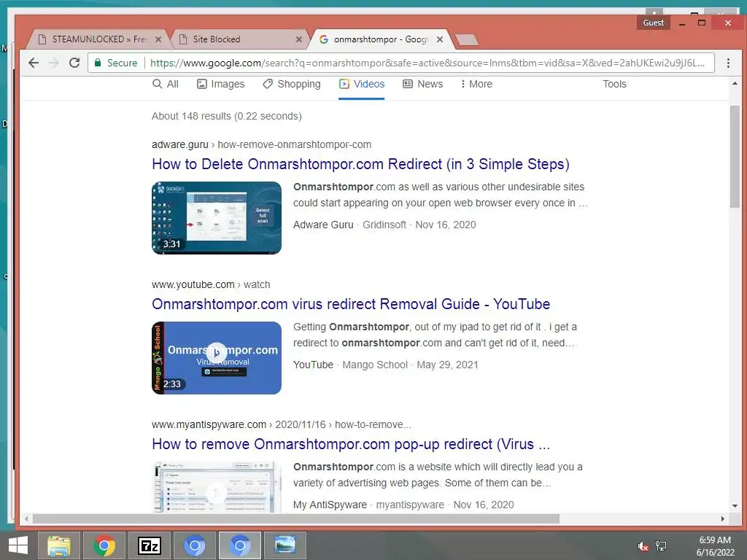
Task: Click the www.youtube.com › watch breadcrumb
Action: tap(211, 285)
